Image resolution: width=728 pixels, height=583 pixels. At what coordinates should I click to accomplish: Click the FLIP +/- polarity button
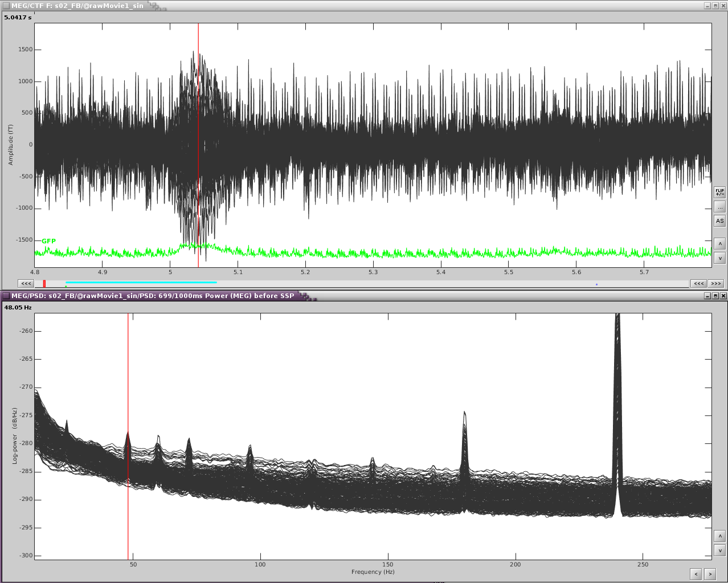719,192
